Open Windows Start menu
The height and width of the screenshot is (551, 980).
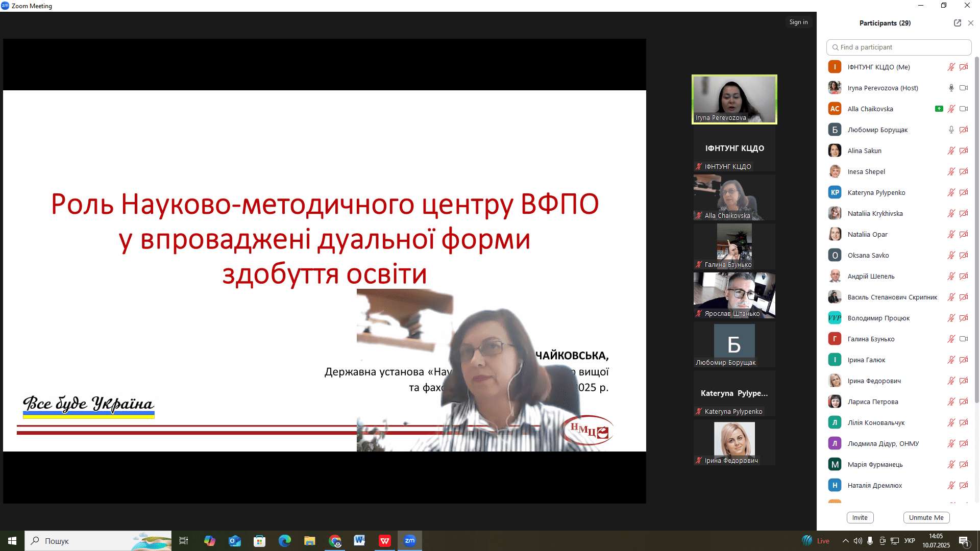(12, 541)
